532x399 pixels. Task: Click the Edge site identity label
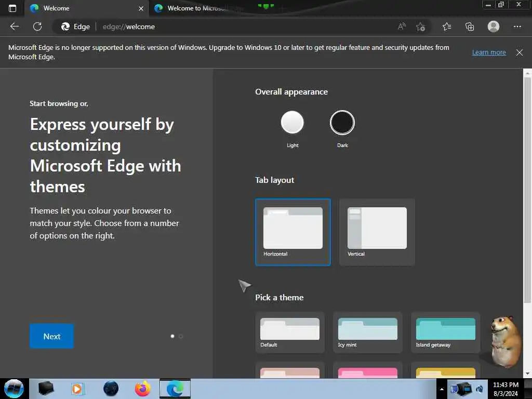pyautogui.click(x=75, y=26)
